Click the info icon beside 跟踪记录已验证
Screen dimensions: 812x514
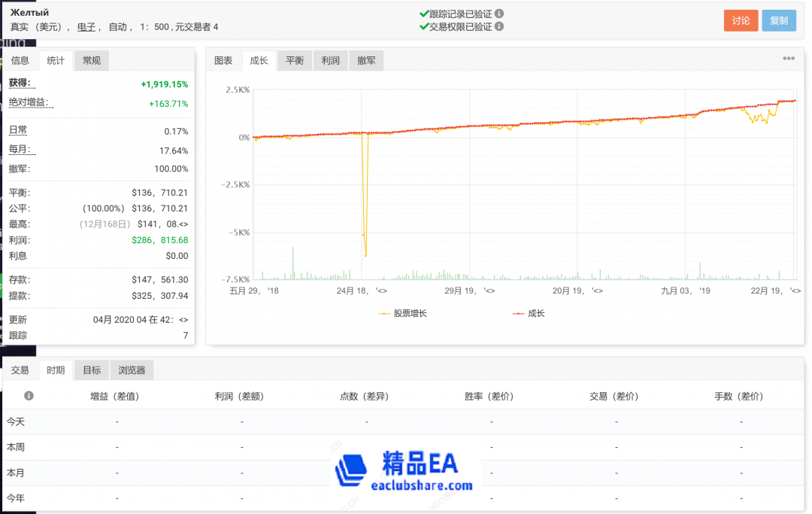click(499, 14)
